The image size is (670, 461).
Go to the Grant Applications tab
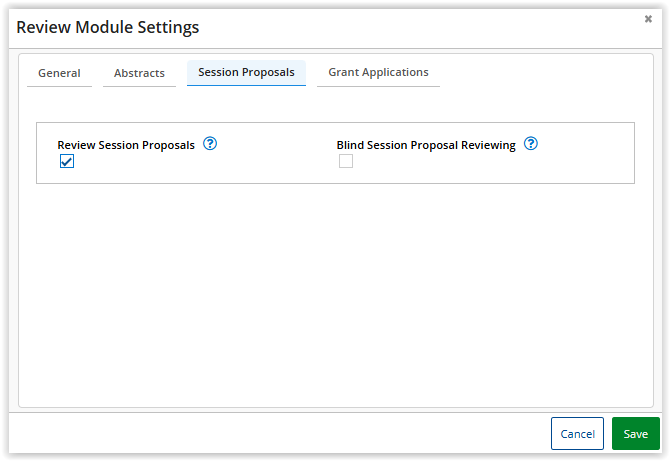378,73
